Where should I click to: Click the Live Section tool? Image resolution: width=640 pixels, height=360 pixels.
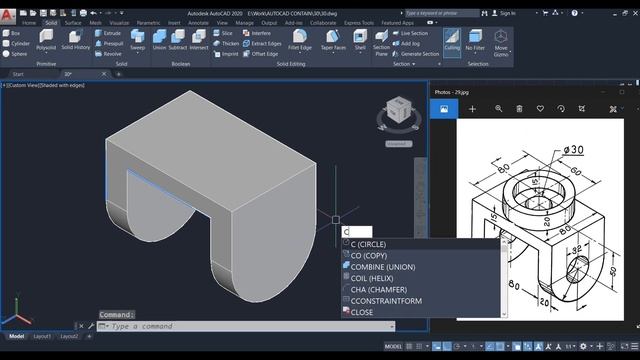point(410,33)
